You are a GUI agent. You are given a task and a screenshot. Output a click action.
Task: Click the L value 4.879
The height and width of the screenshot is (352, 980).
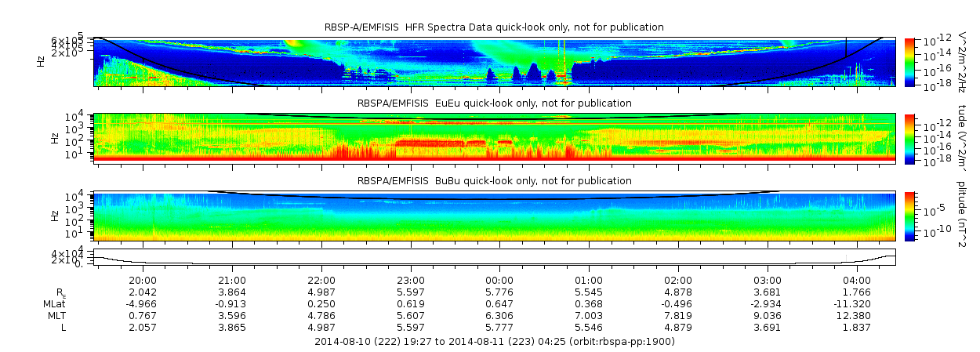pyautogui.click(x=678, y=327)
